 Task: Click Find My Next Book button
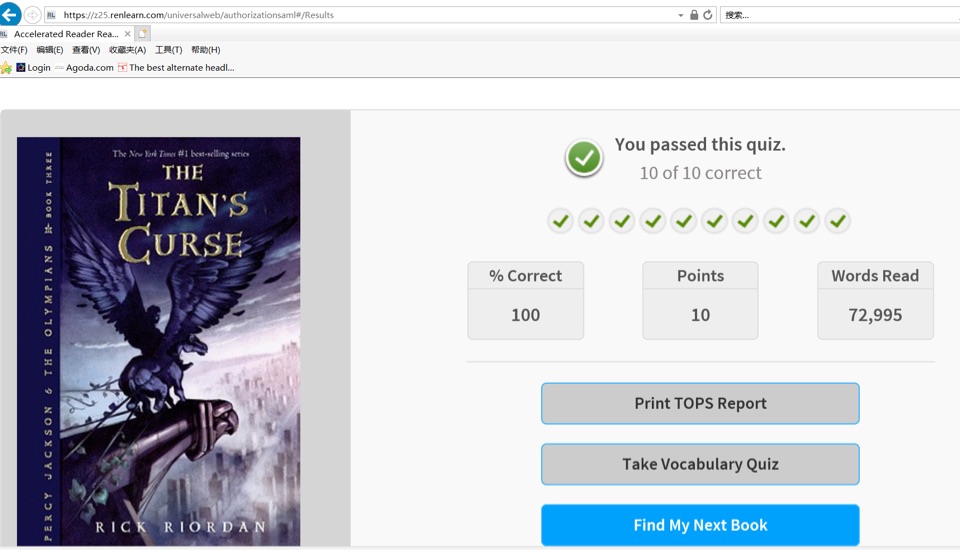[700, 525]
